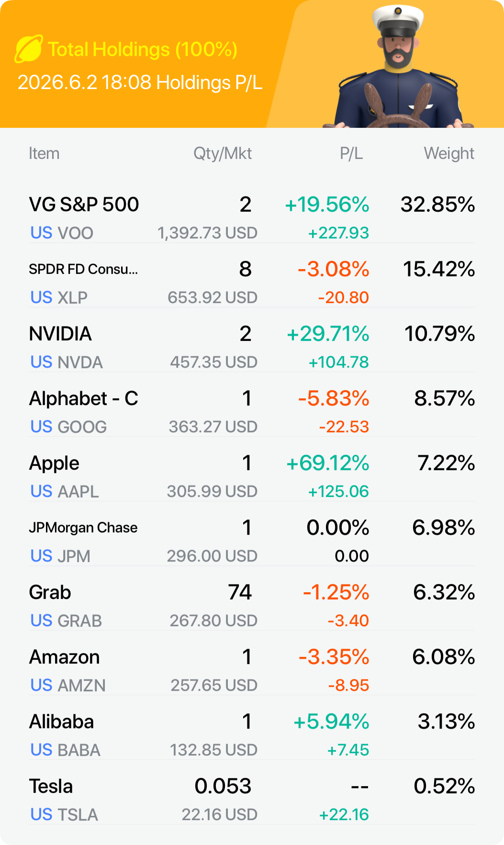
Task: Click the captain mascot illustration
Action: pos(398,67)
